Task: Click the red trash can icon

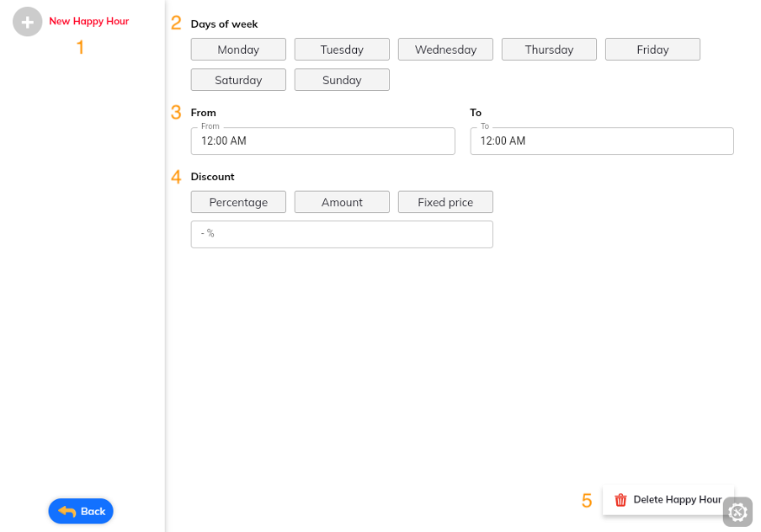Action: click(x=620, y=500)
